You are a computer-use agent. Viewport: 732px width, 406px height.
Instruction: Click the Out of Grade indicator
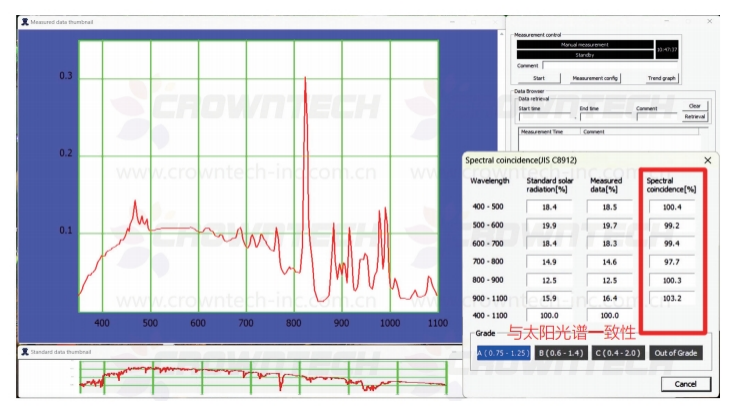tap(675, 352)
